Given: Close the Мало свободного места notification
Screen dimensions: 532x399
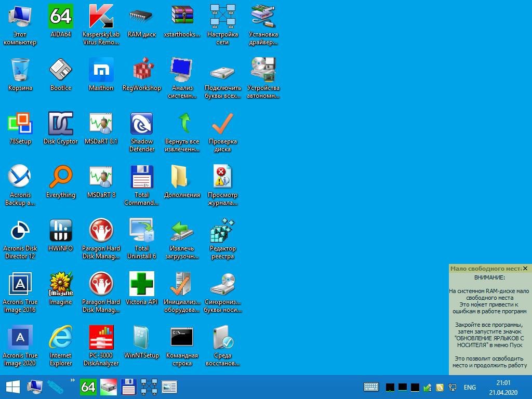Looking at the screenshot, I should click(x=525, y=269).
